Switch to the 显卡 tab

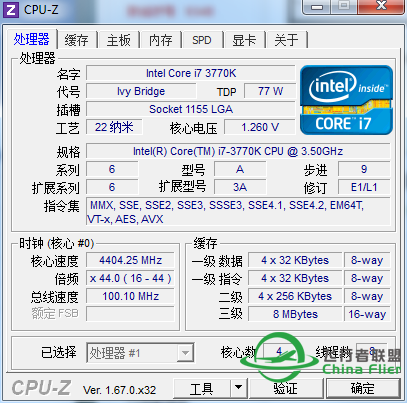coord(244,40)
